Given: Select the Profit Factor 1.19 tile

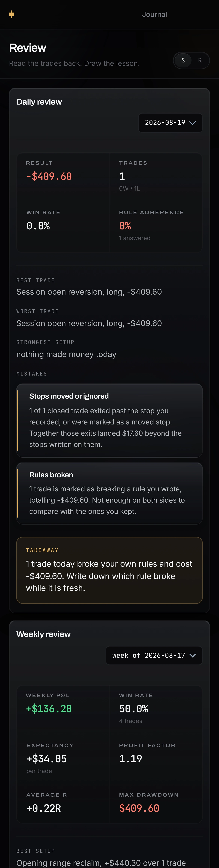Looking at the screenshot, I should click(156, 760).
